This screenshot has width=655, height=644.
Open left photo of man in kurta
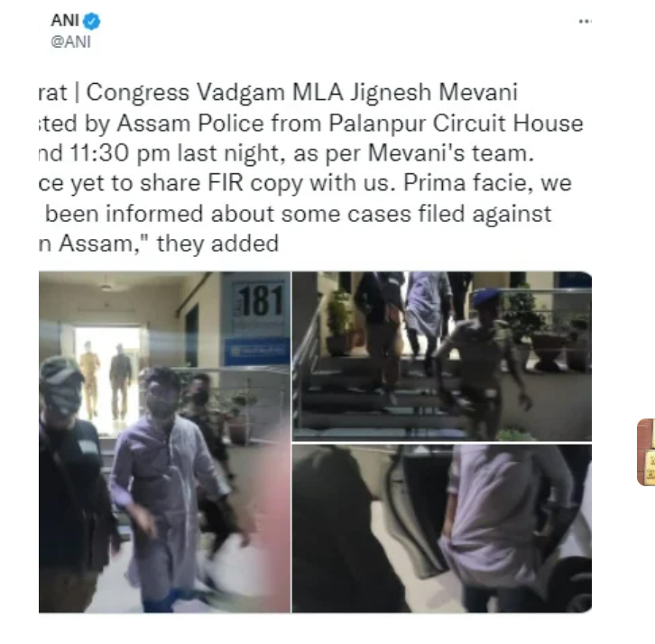pyautogui.click(x=164, y=442)
